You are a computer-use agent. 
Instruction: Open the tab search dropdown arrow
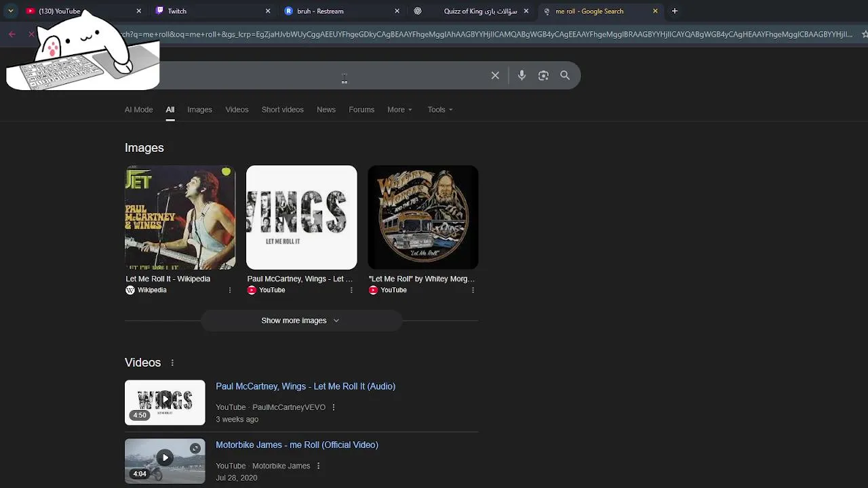click(x=10, y=11)
